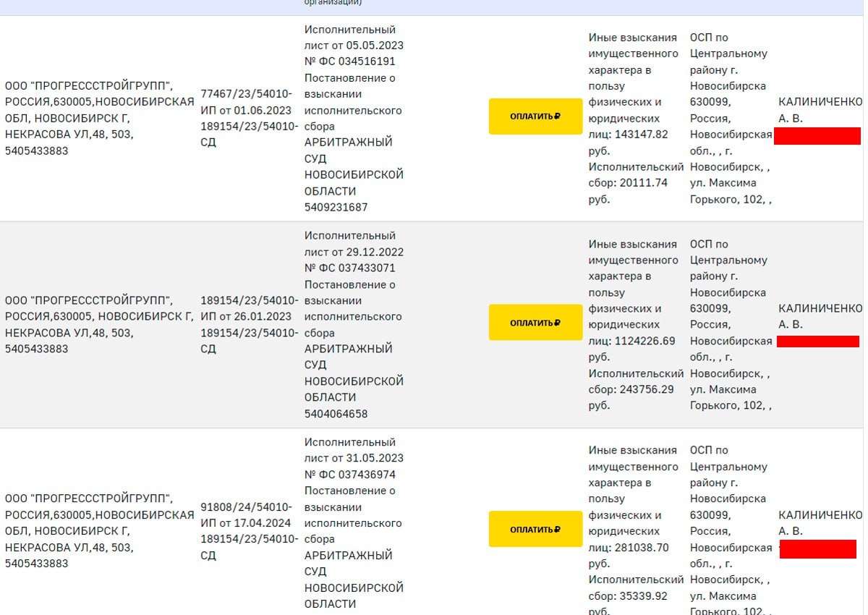Select debtor text in 77467/23/54010-ИП row

[x=100, y=118]
